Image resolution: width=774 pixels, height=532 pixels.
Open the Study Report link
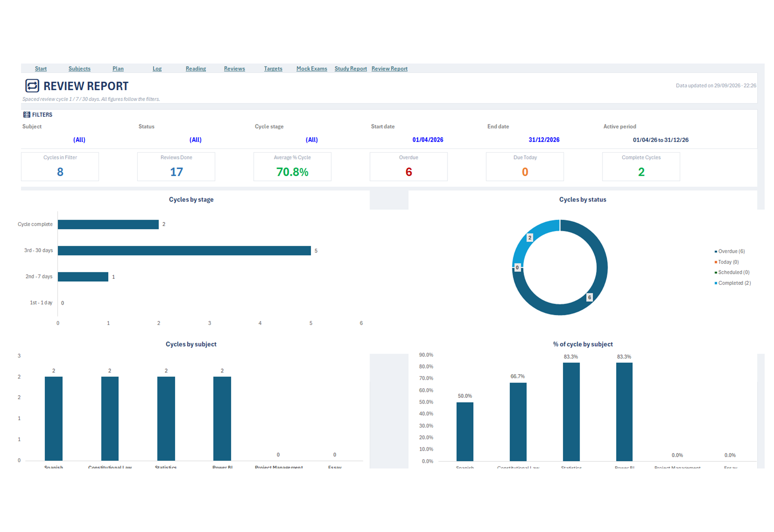[x=351, y=69]
